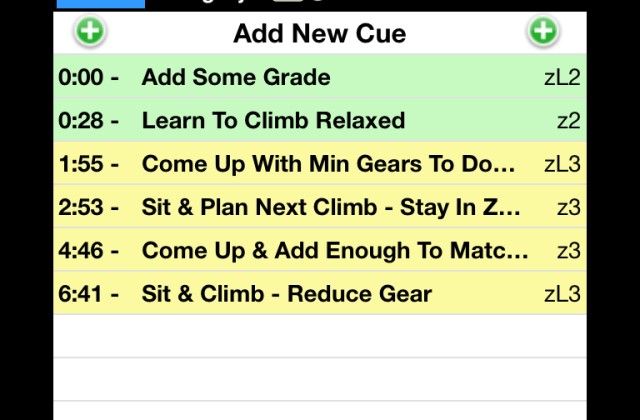Image resolution: width=640 pixels, height=420 pixels.
Task: Open the Sit & Plan Next Climb cue
Action: coord(320,207)
